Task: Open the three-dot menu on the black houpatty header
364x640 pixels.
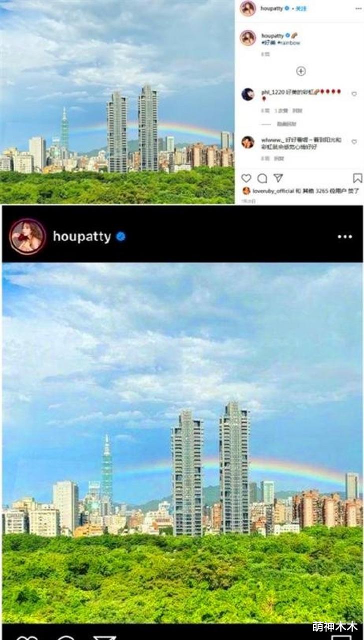Action: pos(345,236)
